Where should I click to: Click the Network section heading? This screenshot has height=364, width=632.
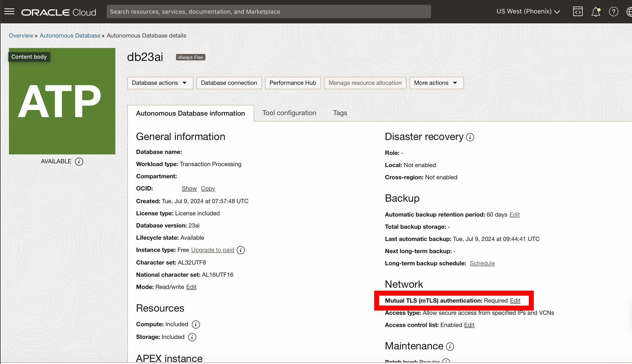coord(404,284)
